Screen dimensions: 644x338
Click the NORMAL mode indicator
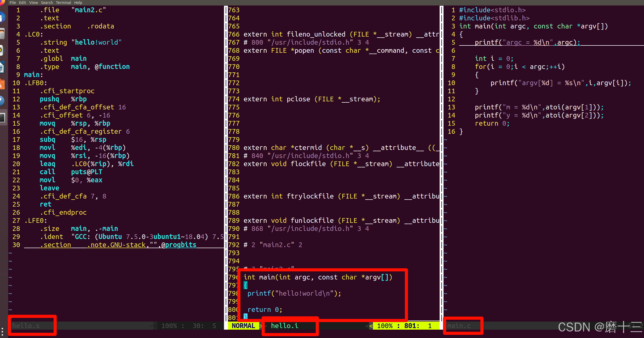tap(243, 326)
